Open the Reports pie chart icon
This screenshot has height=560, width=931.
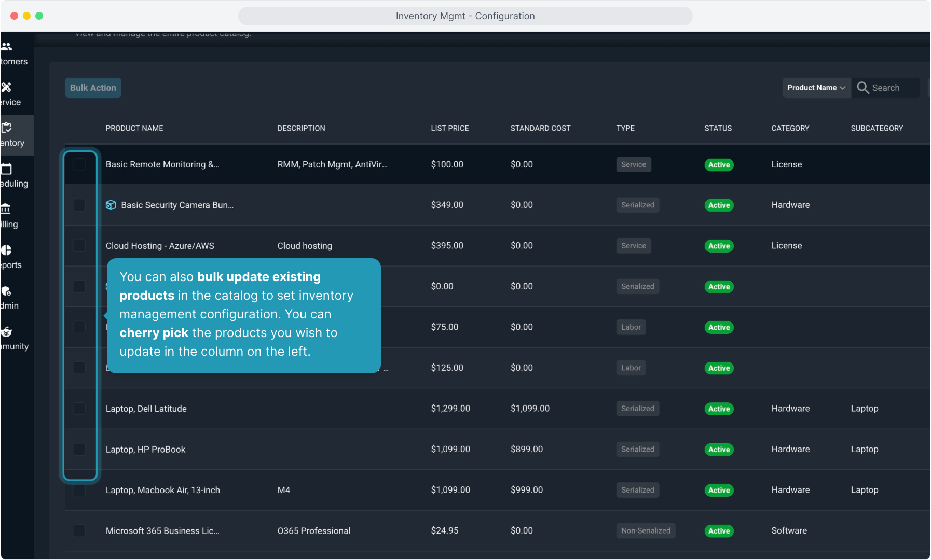6,250
